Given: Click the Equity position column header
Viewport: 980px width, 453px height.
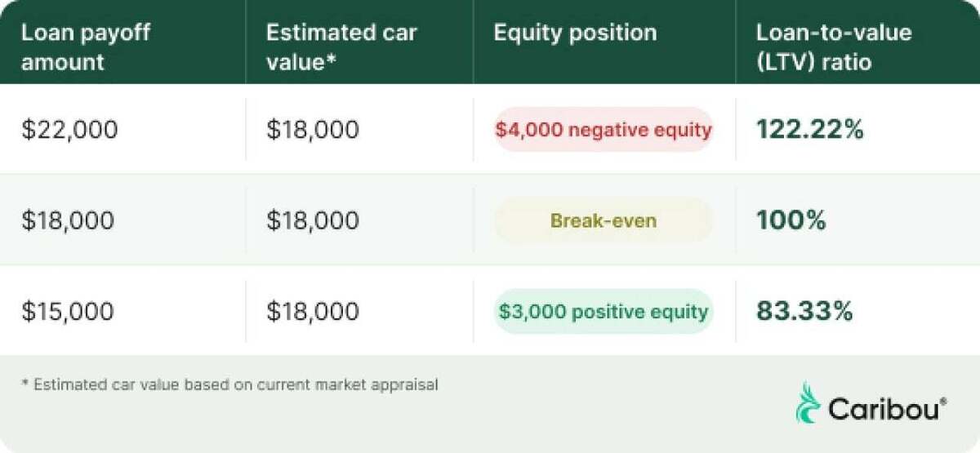Looking at the screenshot, I should tap(575, 33).
